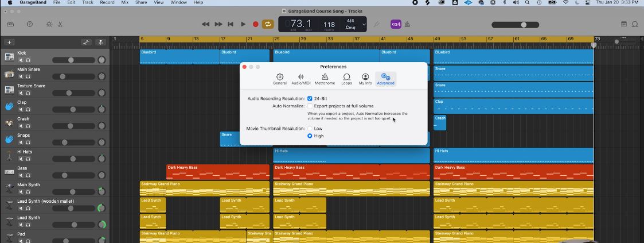The width and height of the screenshot is (644, 243).
Task: Mute the Clap track
Action: (x=21, y=110)
